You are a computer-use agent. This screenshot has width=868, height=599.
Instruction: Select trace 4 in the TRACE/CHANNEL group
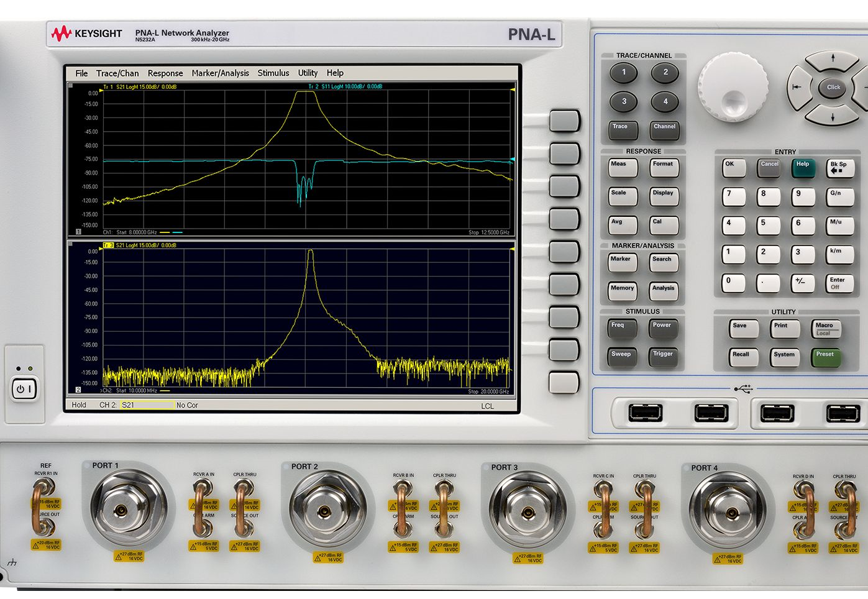pyautogui.click(x=665, y=102)
